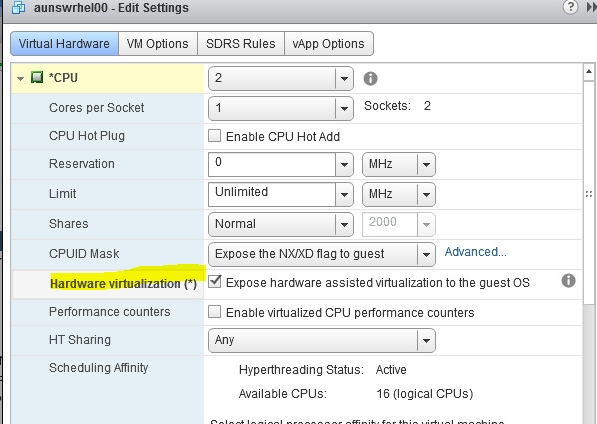Click the Reservation value input field
This screenshot has height=424, width=597.
point(272,164)
